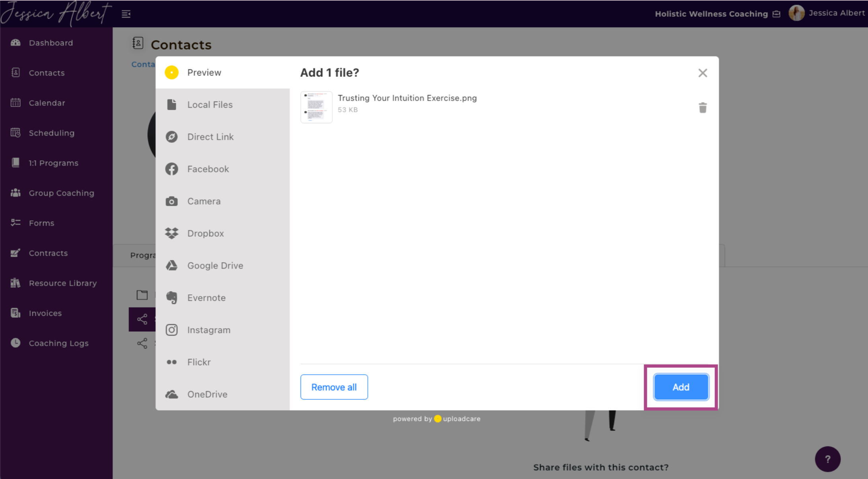Pick the Camera upload option
Viewport: 868px width, 479px height.
coord(204,201)
